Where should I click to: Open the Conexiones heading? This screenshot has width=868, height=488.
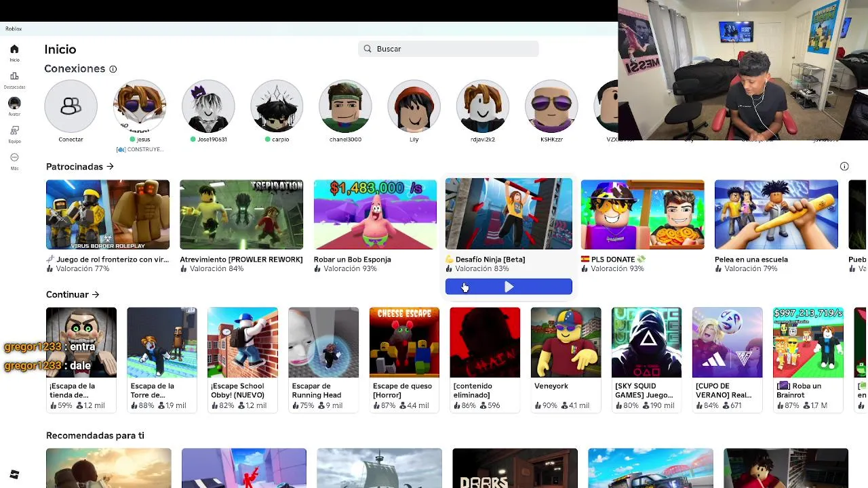point(75,69)
